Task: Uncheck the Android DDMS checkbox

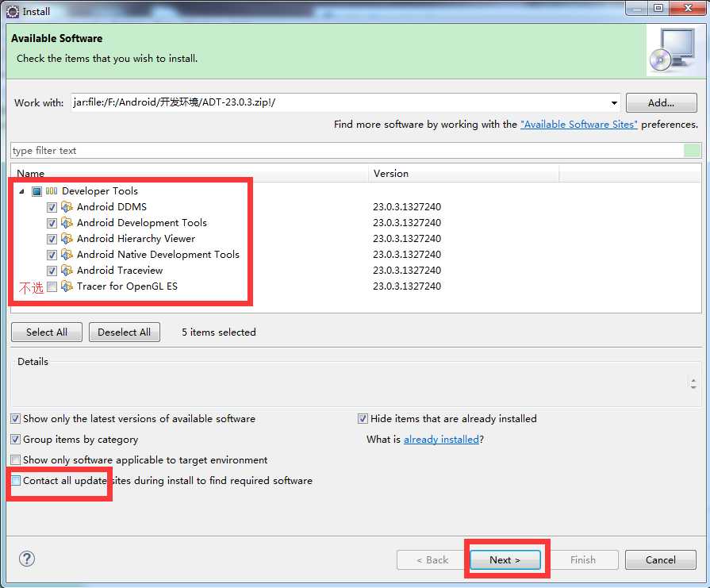Action: (x=52, y=207)
